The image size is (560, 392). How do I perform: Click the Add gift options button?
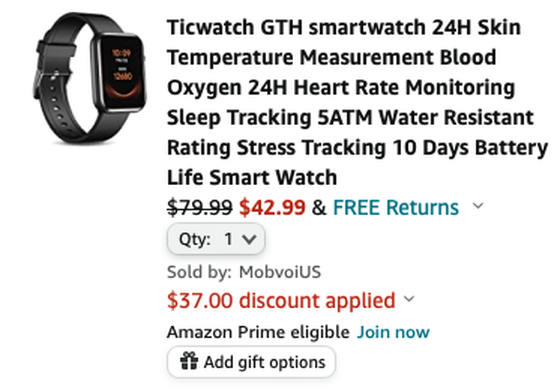click(x=251, y=362)
